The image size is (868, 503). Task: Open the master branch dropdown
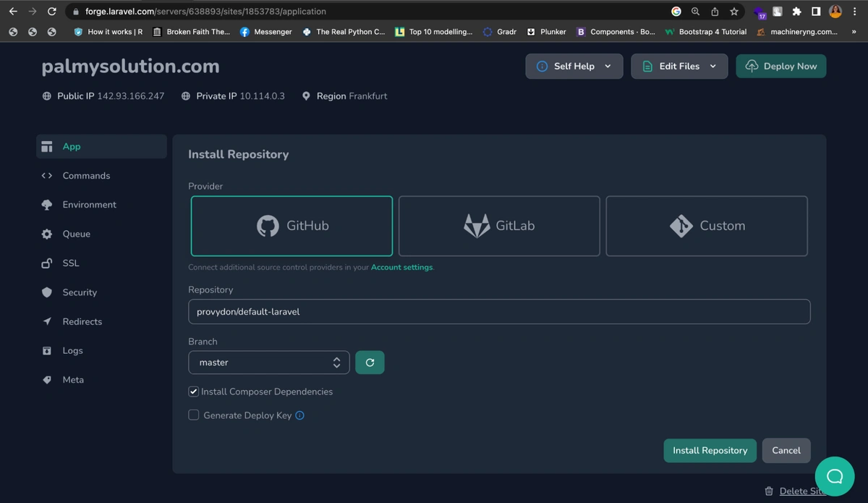(269, 363)
